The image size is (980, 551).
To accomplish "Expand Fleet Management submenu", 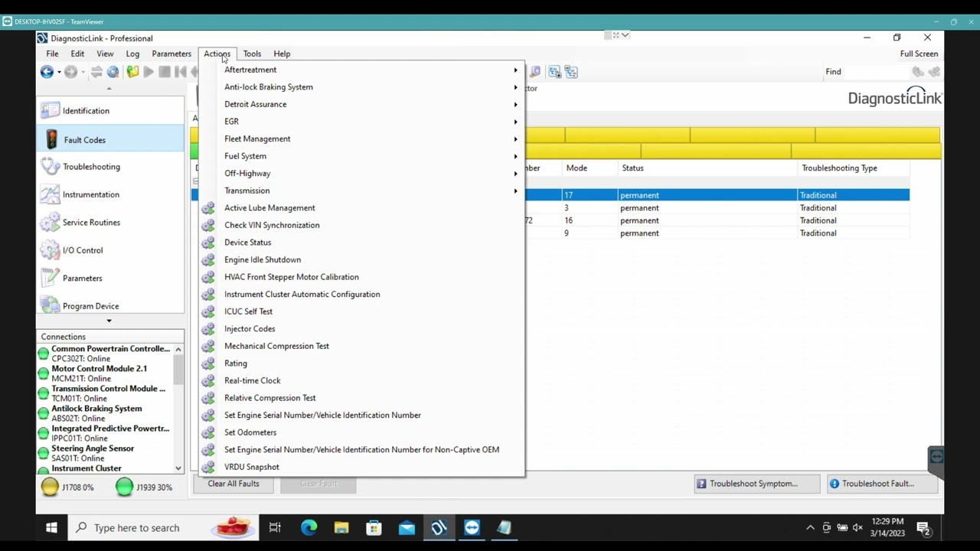I will coord(361,139).
